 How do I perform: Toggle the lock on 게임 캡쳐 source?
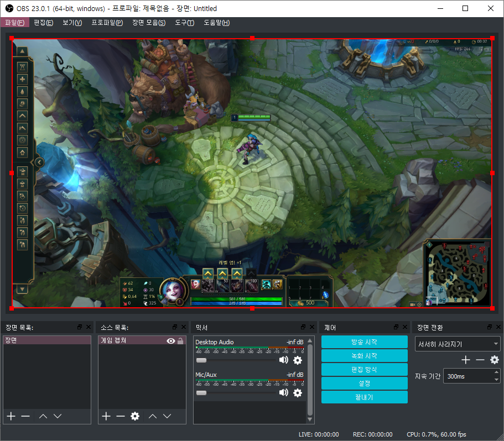[x=180, y=341]
